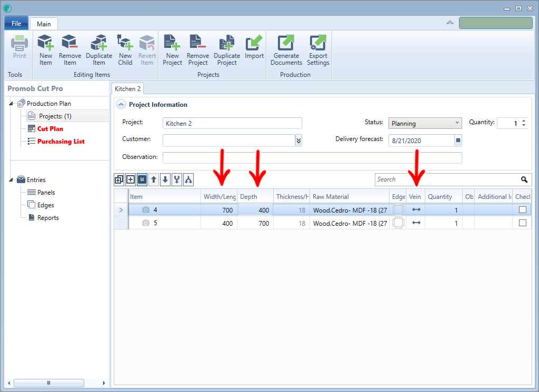Viewport: 539px width, 392px height.
Task: Click the merge (Y-shaped) toolbar icon
Action: click(x=177, y=179)
